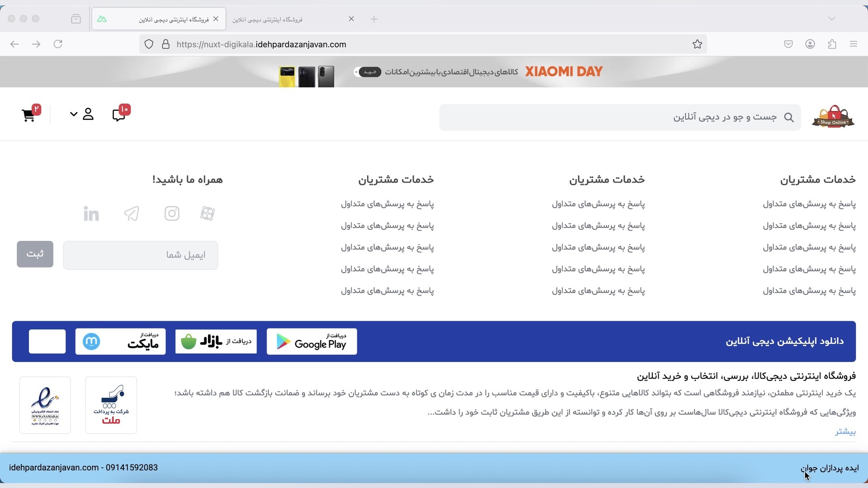Click the Aparat social icon

coord(208,213)
